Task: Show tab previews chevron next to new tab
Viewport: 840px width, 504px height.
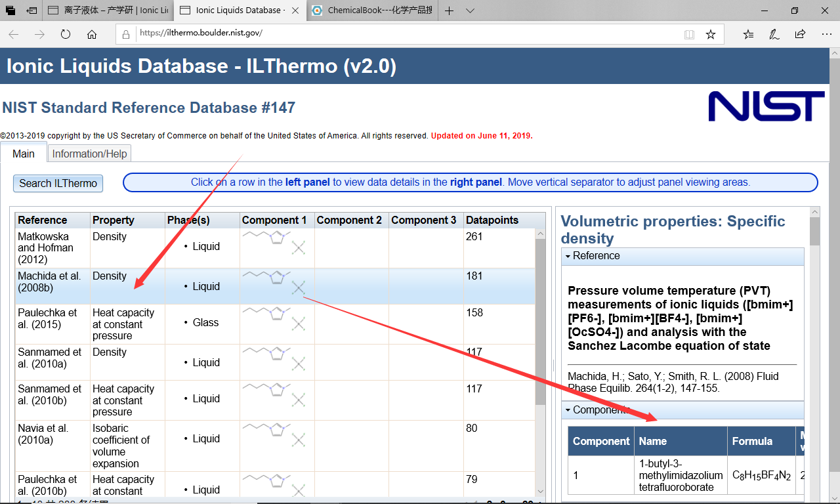Action: click(x=470, y=10)
